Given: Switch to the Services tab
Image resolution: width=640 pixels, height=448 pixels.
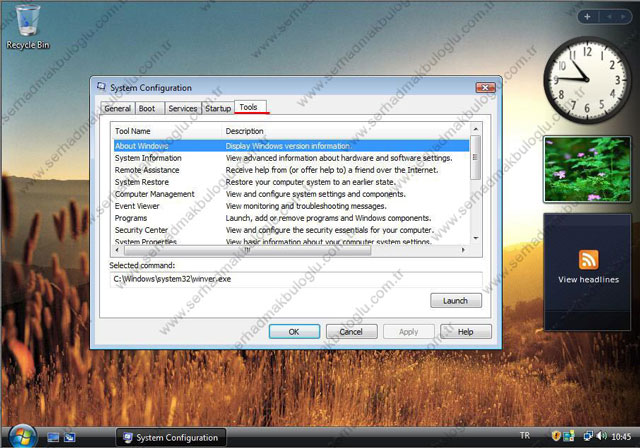Looking at the screenshot, I should (182, 108).
